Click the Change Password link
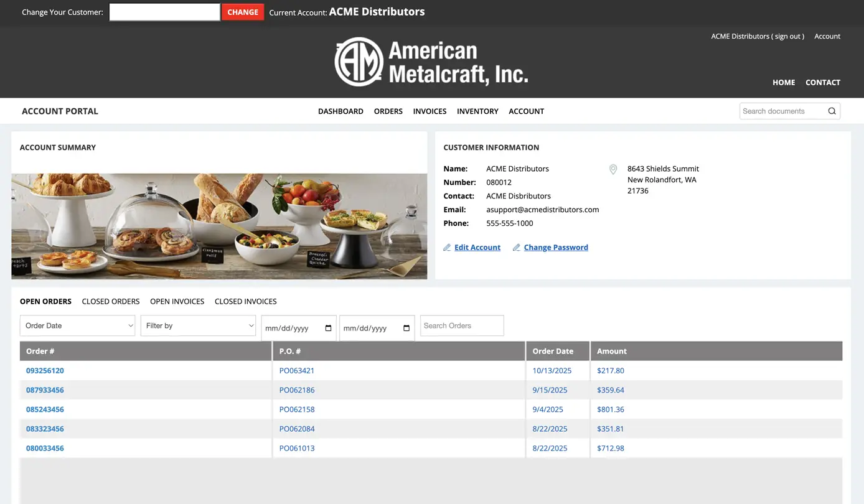This screenshot has height=504, width=864. click(x=556, y=248)
